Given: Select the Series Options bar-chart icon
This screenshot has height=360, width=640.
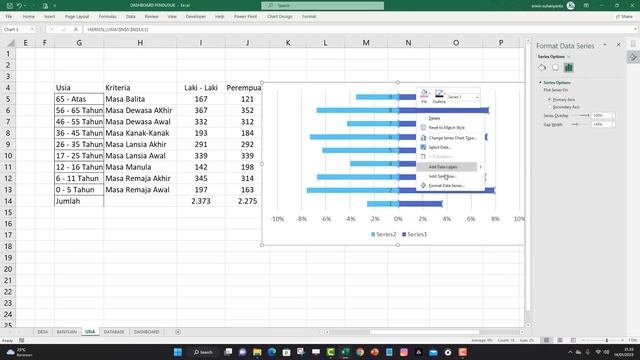Looking at the screenshot, I should click(x=569, y=68).
